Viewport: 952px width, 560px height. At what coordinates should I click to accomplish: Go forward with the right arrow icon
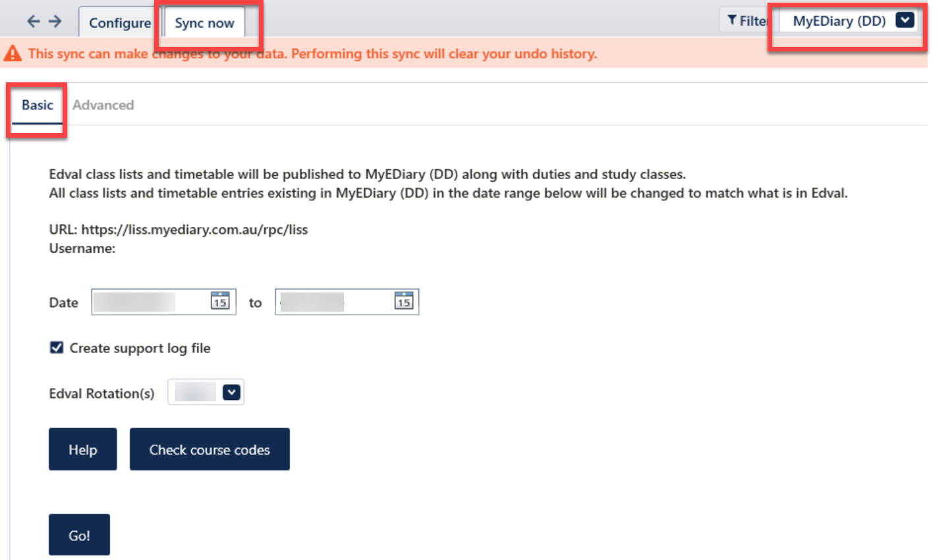(55, 21)
